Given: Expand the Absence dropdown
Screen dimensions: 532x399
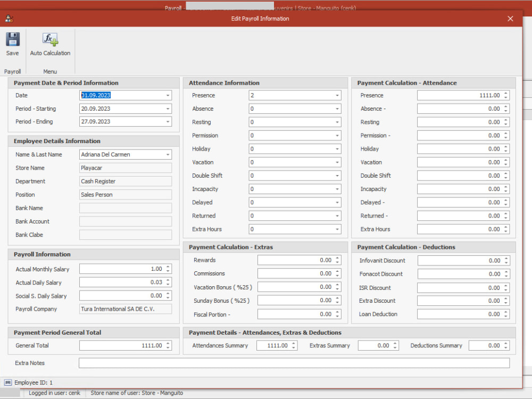Looking at the screenshot, I should point(336,109).
